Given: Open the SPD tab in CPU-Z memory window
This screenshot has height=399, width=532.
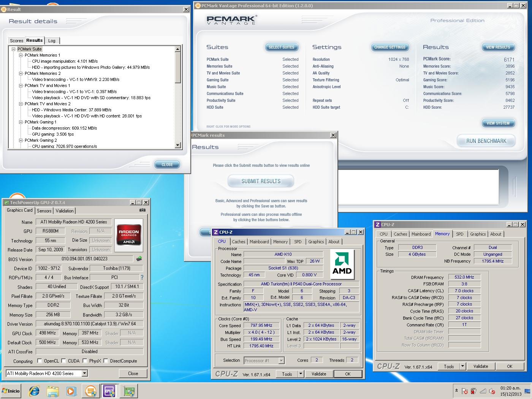Looking at the screenshot, I should pyautogui.click(x=460, y=234).
